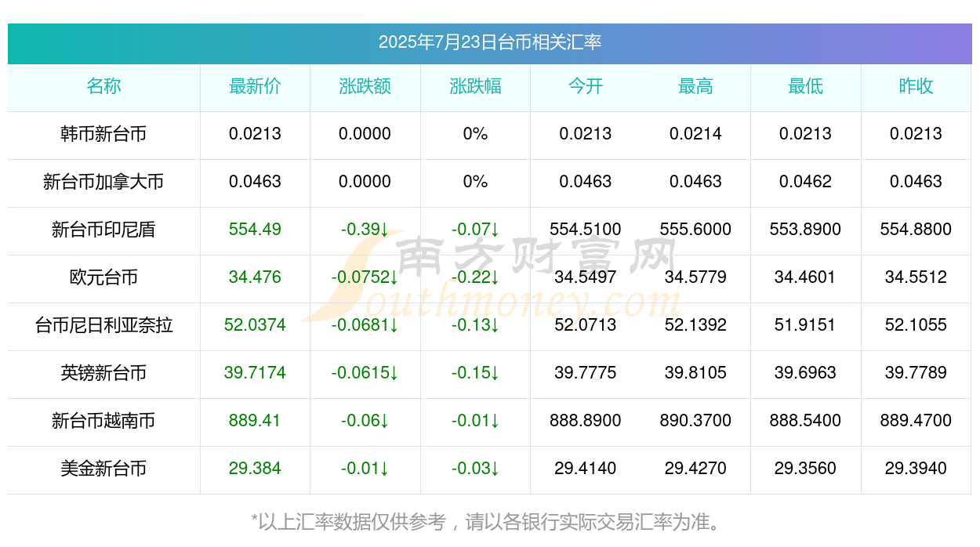This screenshot has width=980, height=547.
Task: Select the 最新价 column header
Action: [255, 86]
